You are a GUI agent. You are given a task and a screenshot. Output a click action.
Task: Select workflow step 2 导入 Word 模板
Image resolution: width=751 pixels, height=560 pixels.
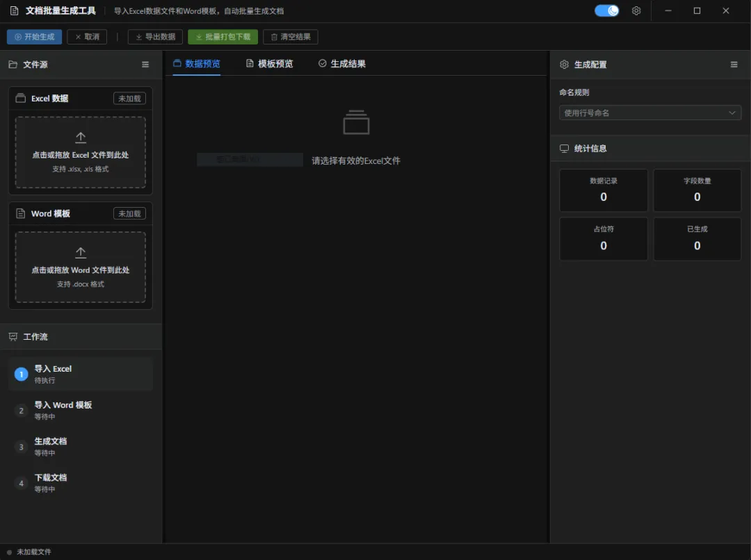coord(81,410)
